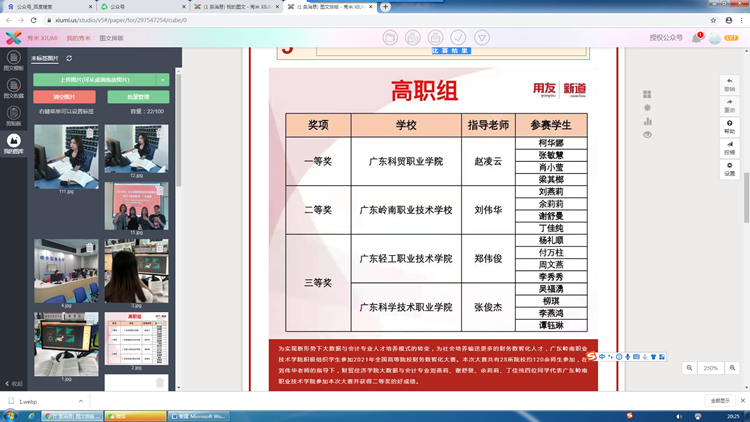Zoom out with the minus magnifier
Viewport: 750px width, 422px height.
tap(689, 368)
